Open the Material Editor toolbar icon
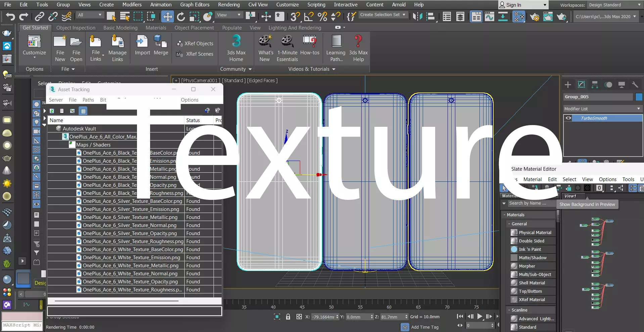644x332 pixels. (x=519, y=16)
